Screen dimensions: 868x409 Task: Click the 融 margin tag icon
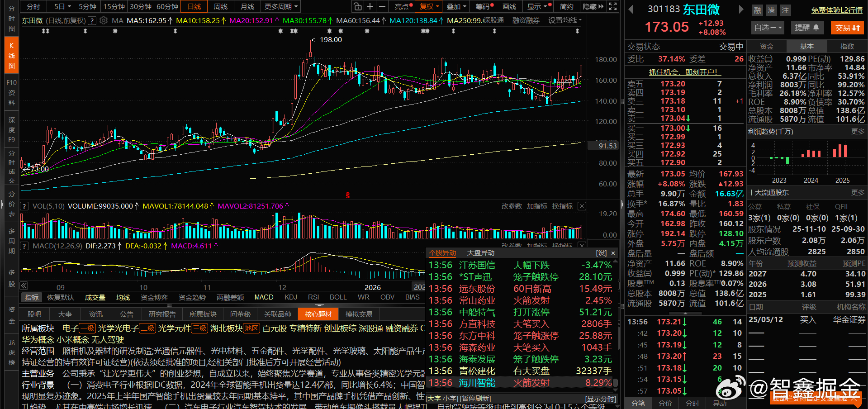[x=758, y=10]
